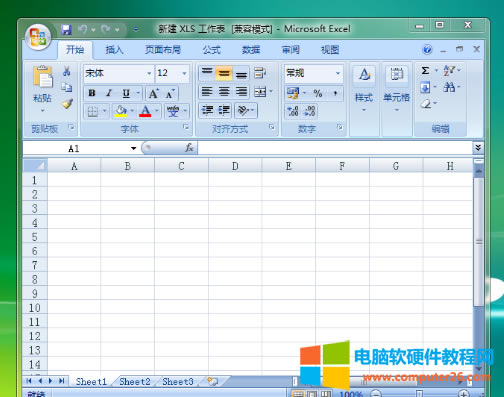Switch to the Data tab
The height and width of the screenshot is (397, 504).
pos(251,50)
